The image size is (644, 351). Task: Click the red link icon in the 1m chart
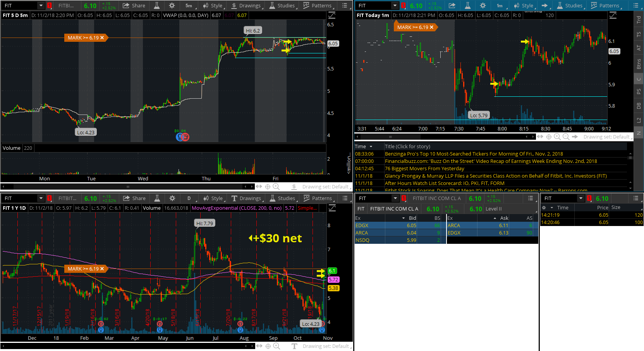404,5
